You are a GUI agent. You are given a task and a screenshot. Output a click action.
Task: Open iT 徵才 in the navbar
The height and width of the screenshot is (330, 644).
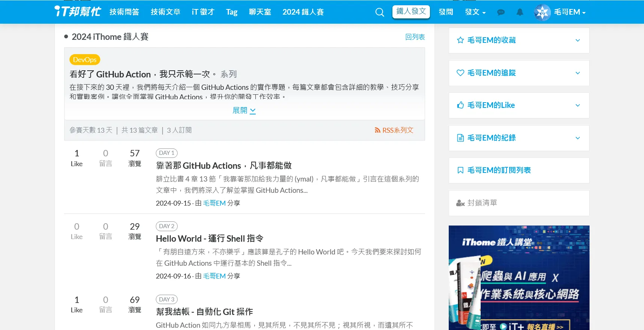[203, 12]
